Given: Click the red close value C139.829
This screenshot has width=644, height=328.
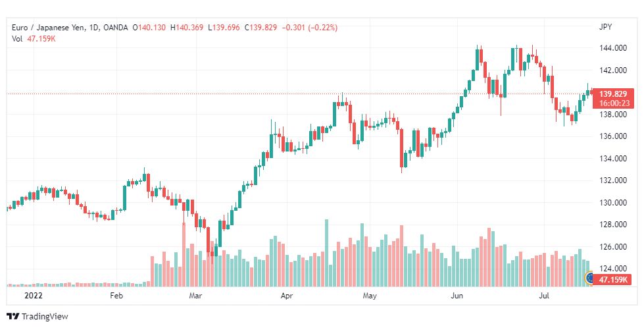Looking at the screenshot, I should pos(260,28).
